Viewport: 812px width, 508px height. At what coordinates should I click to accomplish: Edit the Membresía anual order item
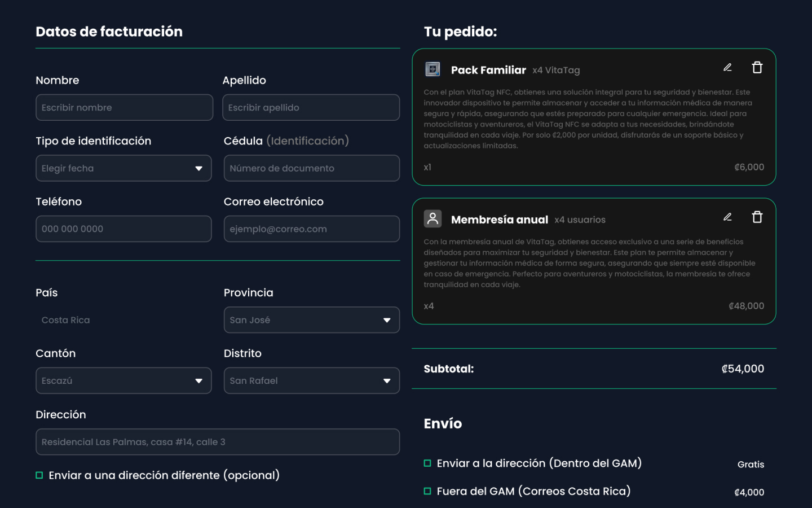[727, 217]
